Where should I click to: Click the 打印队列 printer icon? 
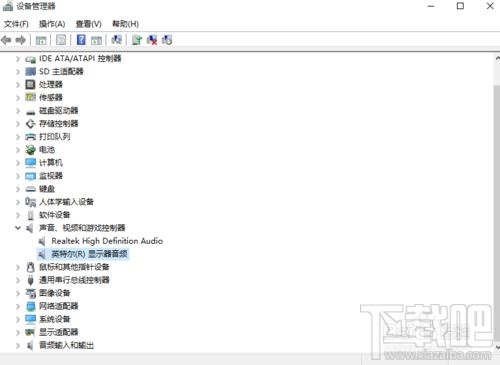[30, 137]
